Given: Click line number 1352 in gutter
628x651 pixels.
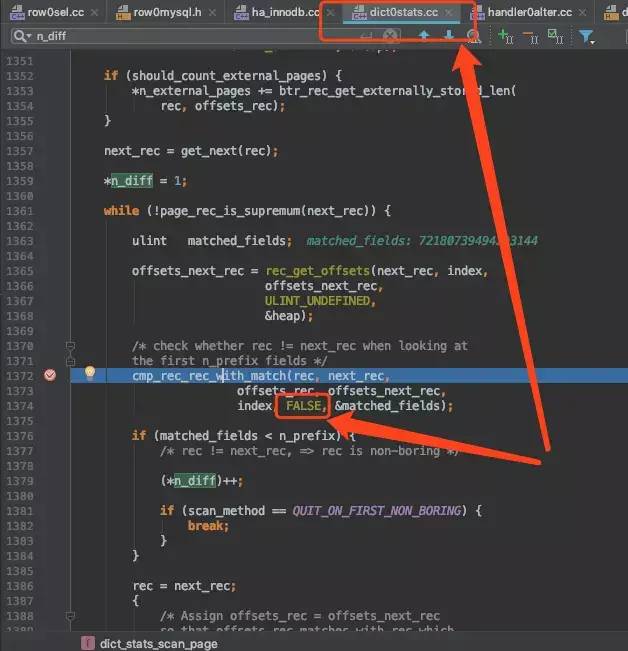Looking at the screenshot, I should 20,76.
